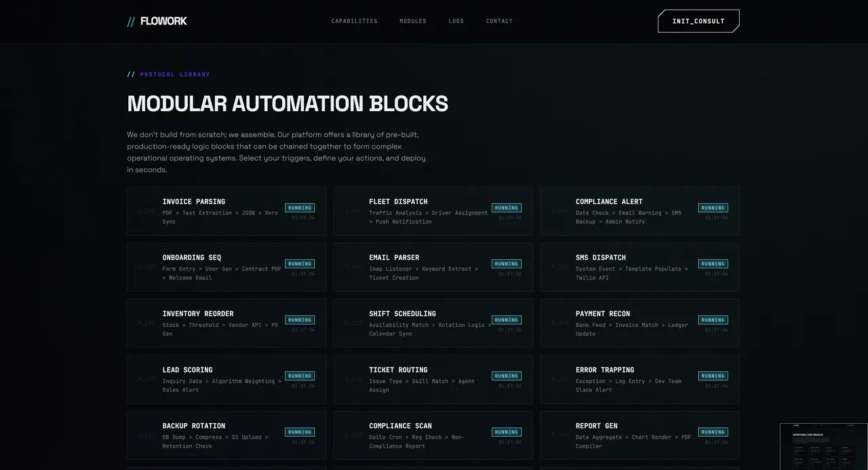Open the Capabilities nav item
868x470 pixels.
354,21
